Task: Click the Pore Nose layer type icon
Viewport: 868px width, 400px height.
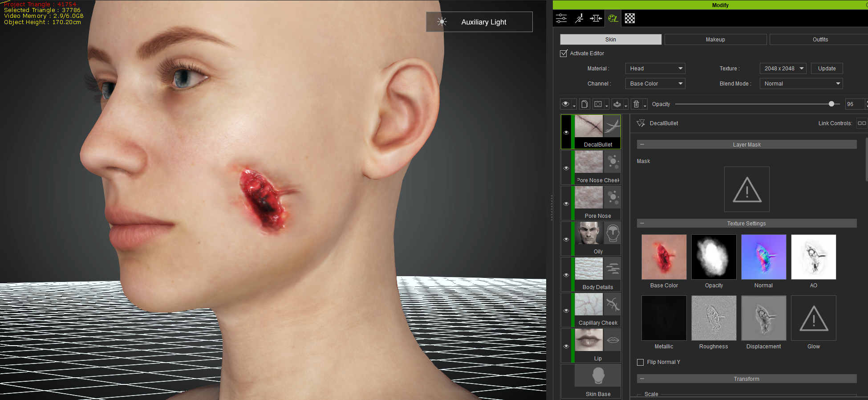Action: pos(612,197)
